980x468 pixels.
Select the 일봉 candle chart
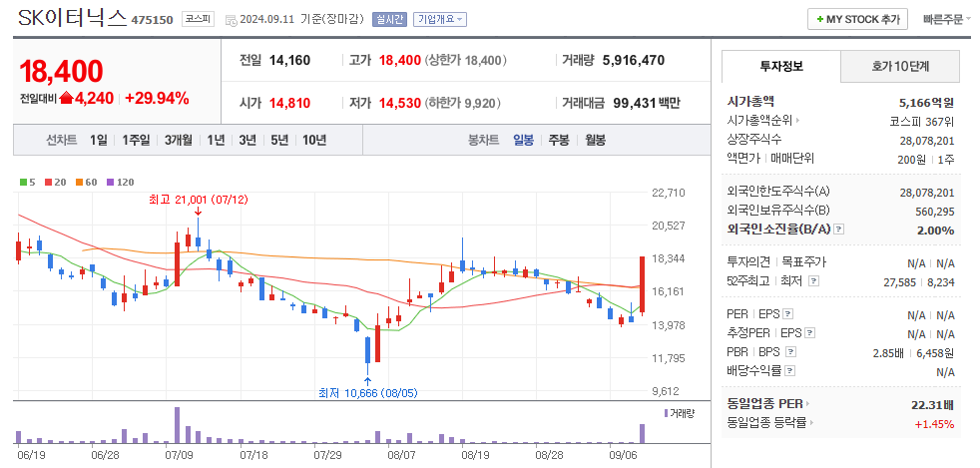click(x=524, y=140)
